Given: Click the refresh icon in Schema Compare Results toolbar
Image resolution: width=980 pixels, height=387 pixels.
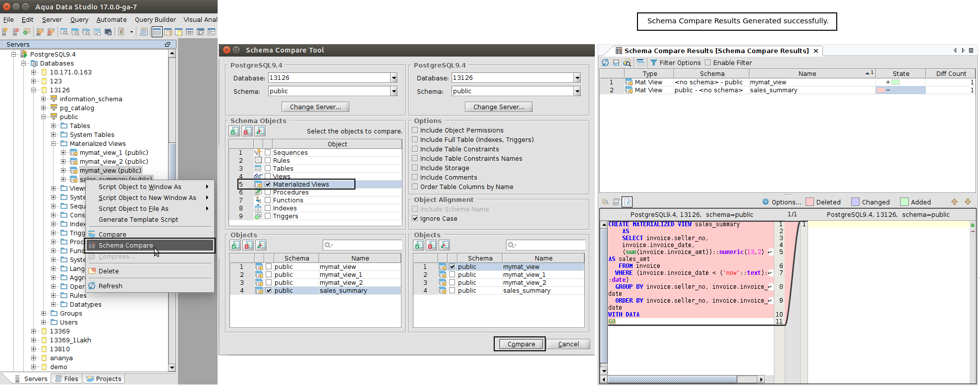Looking at the screenshot, I should click(605, 63).
